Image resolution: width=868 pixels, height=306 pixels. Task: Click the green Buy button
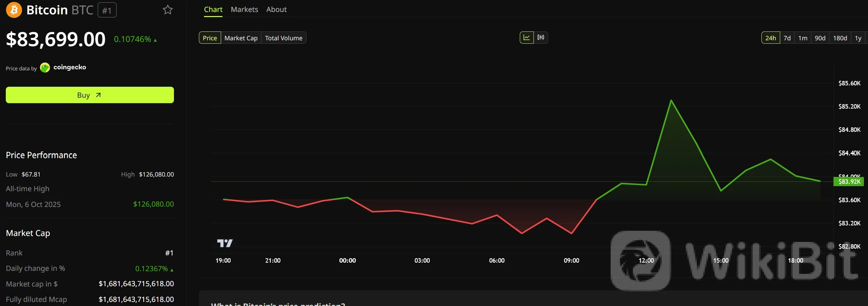(90, 95)
